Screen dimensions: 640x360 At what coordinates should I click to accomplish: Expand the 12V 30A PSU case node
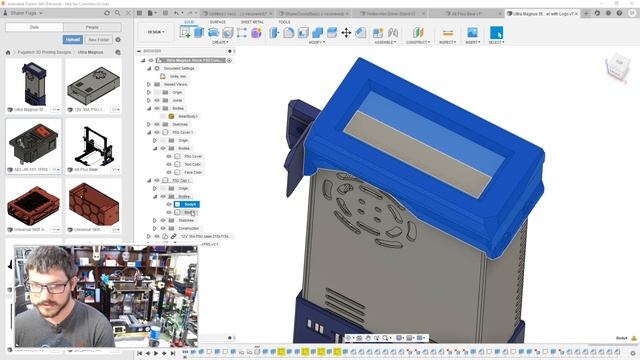[149, 236]
